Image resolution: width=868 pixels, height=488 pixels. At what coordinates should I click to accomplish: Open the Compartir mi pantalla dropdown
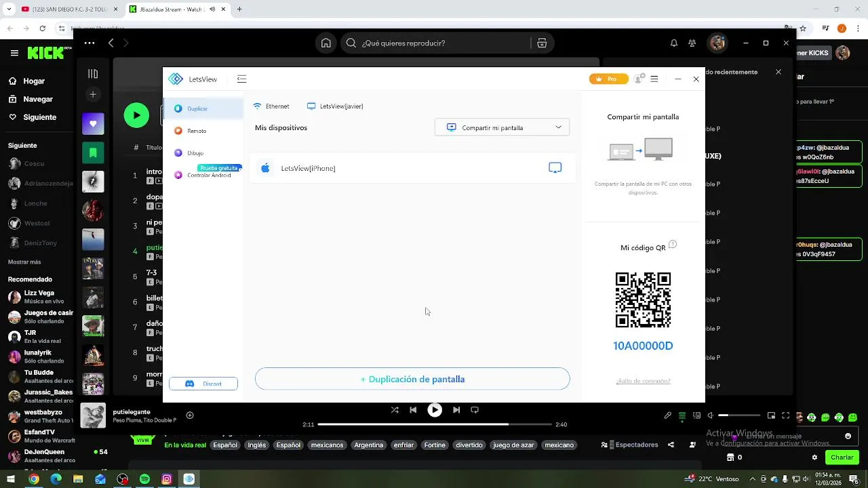tap(502, 127)
